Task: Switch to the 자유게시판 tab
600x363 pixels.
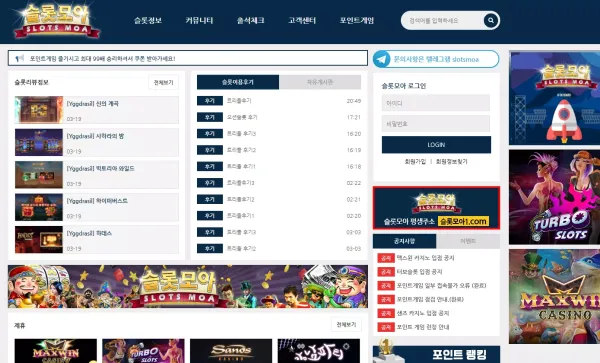Action: tap(320, 82)
